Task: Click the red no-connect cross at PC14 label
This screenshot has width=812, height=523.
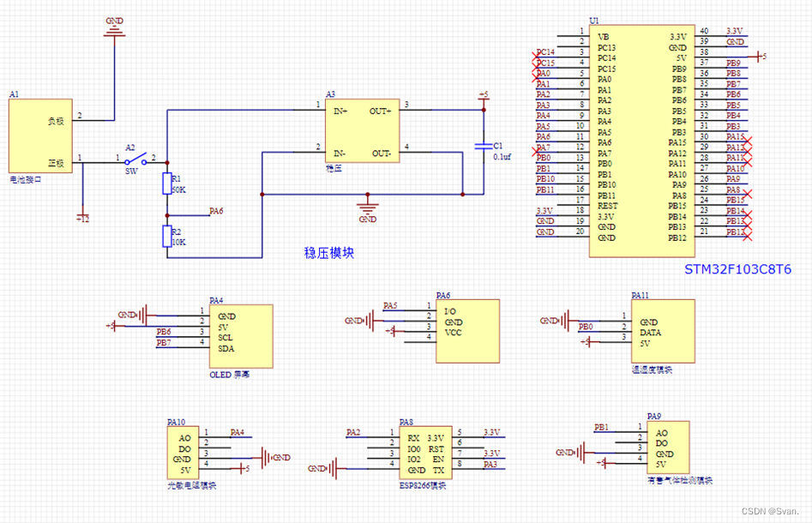Action: [x=537, y=57]
